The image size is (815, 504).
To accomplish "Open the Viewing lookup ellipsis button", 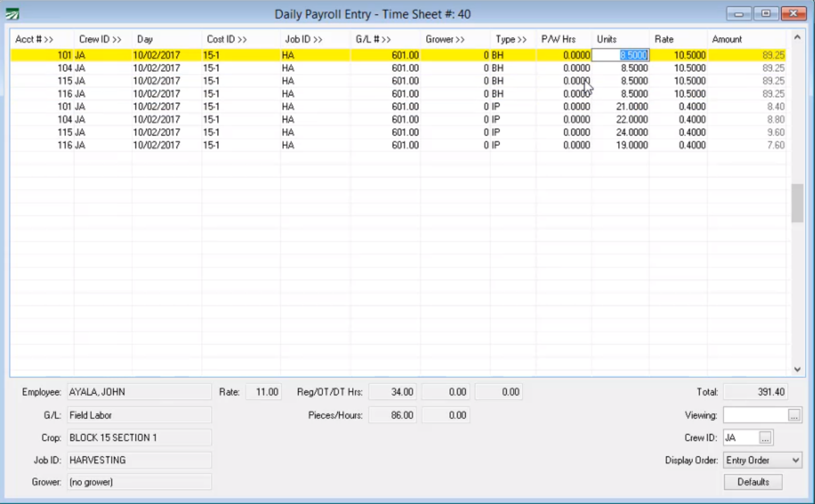I will 794,416.
